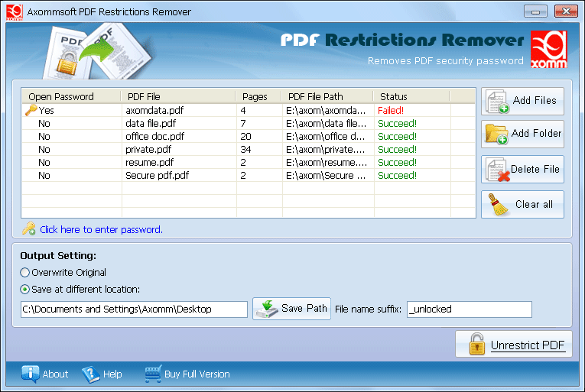Click the About info icon
585x392 pixels.
[x=30, y=374]
